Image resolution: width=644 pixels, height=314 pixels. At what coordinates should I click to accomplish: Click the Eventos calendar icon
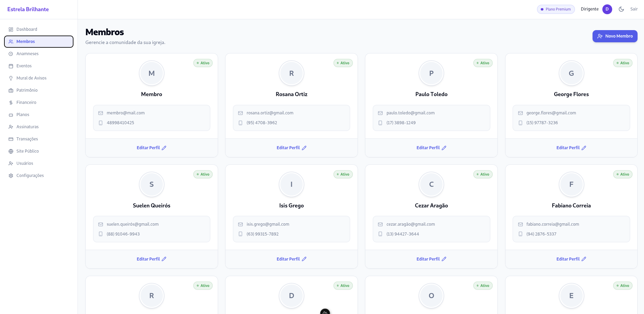[11, 66]
